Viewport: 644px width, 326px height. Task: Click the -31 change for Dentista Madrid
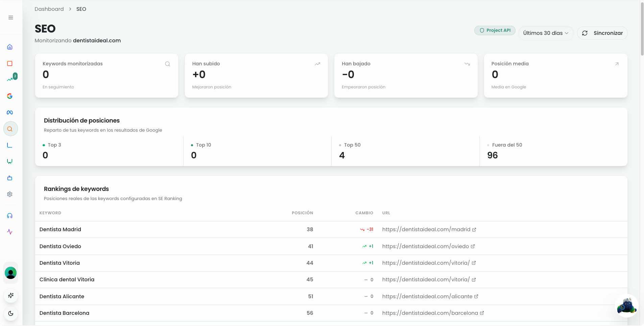[367, 230]
